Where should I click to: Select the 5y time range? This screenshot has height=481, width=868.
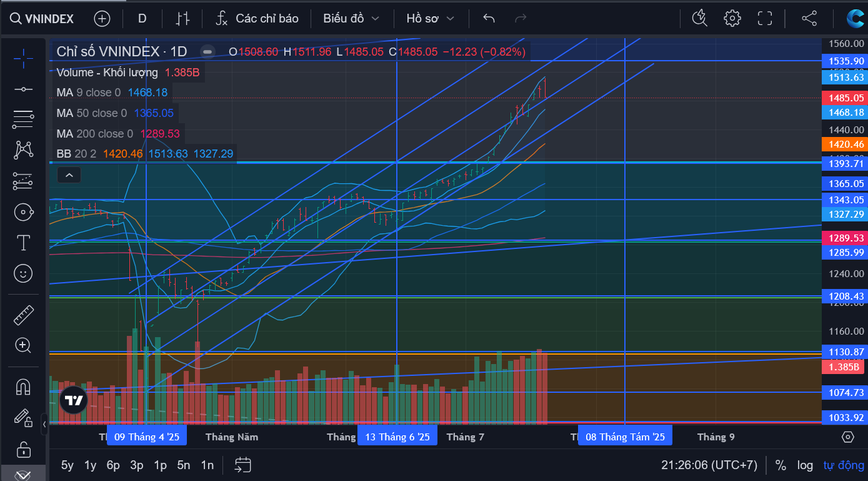pyautogui.click(x=67, y=465)
